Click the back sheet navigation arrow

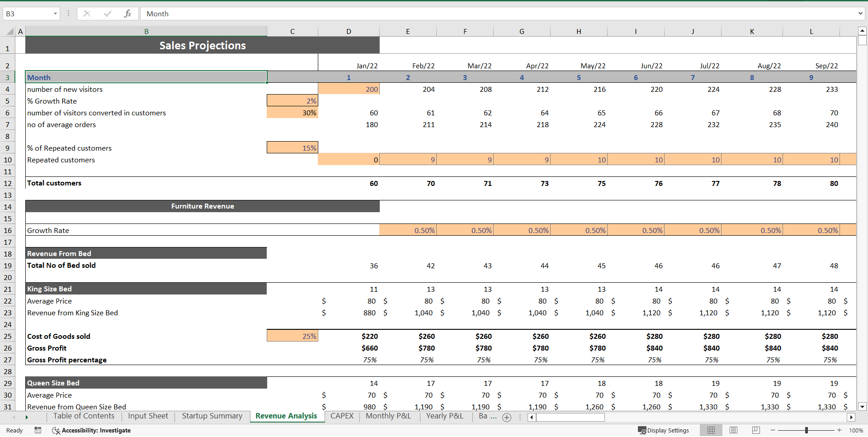[14, 418]
